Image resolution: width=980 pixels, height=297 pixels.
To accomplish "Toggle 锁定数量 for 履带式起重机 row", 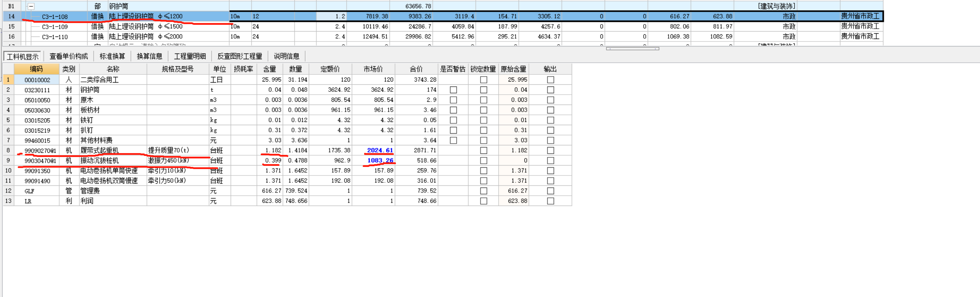I will click(x=483, y=150).
